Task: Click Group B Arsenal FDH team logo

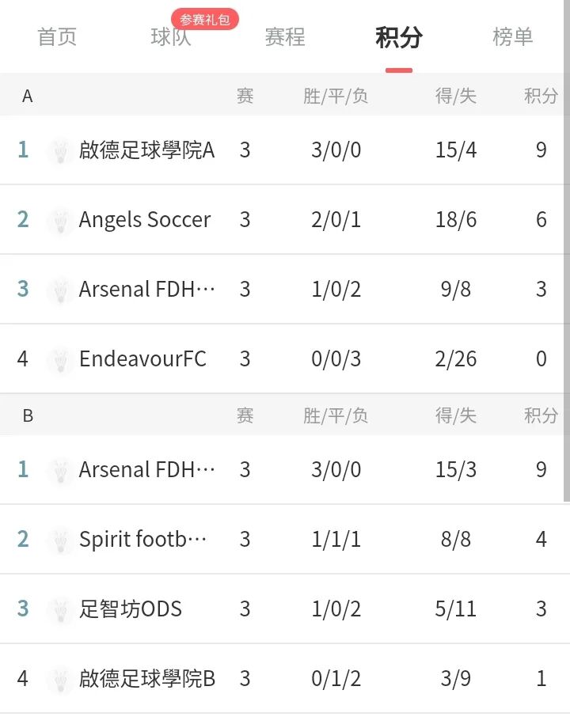Action: point(60,471)
